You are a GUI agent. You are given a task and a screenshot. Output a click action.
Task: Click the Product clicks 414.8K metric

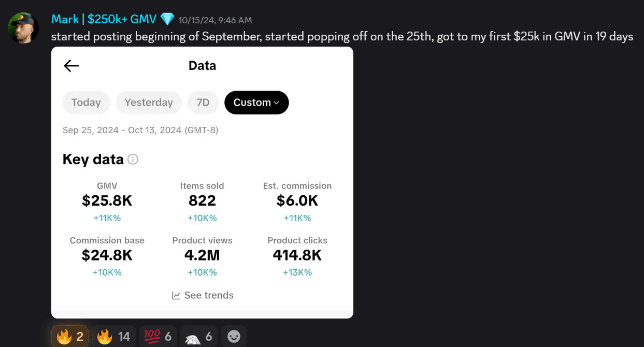click(297, 255)
